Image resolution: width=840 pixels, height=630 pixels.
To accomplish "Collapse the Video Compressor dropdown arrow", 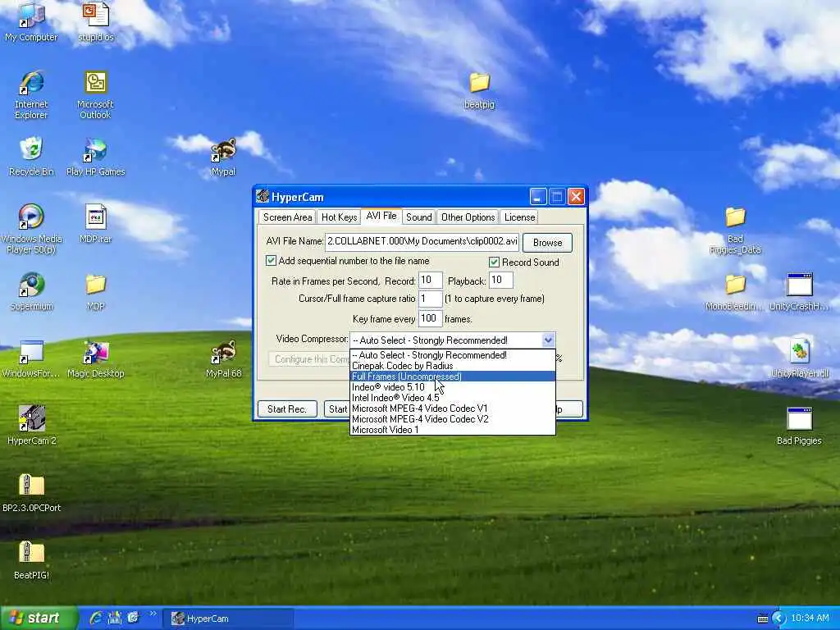I will 548,340.
